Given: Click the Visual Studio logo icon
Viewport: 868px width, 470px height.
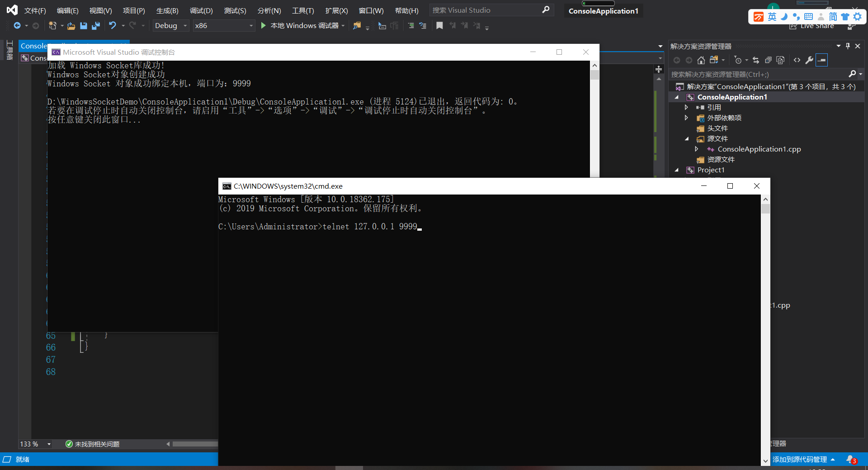Looking at the screenshot, I should 12,9.
